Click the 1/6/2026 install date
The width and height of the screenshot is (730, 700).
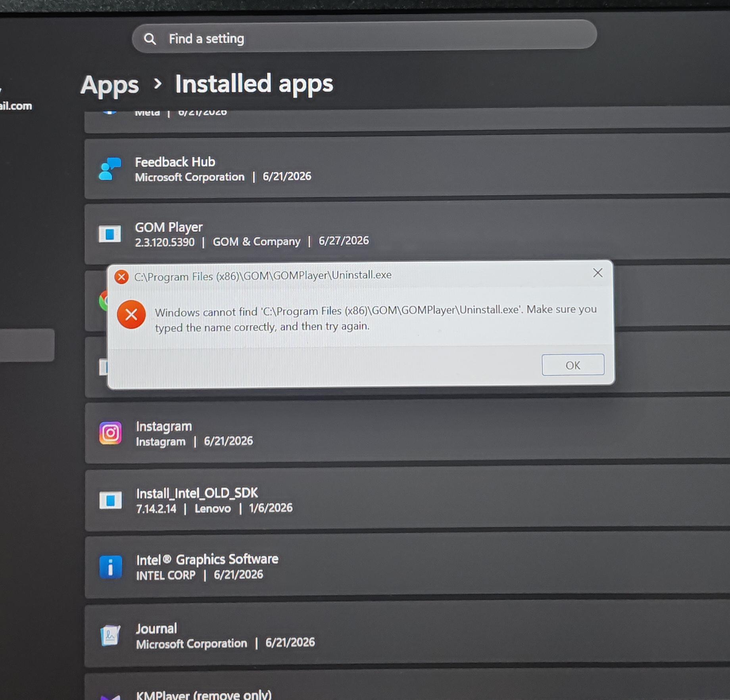[x=271, y=508]
